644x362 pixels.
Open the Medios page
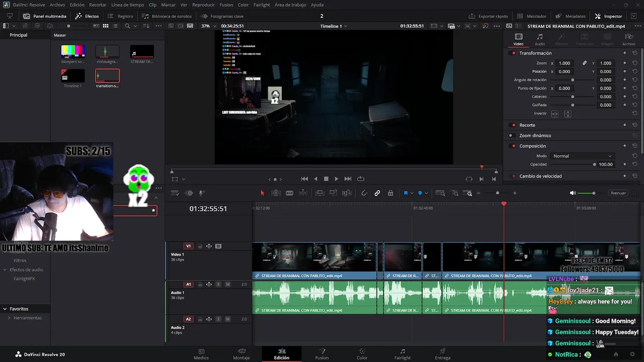tap(201, 354)
